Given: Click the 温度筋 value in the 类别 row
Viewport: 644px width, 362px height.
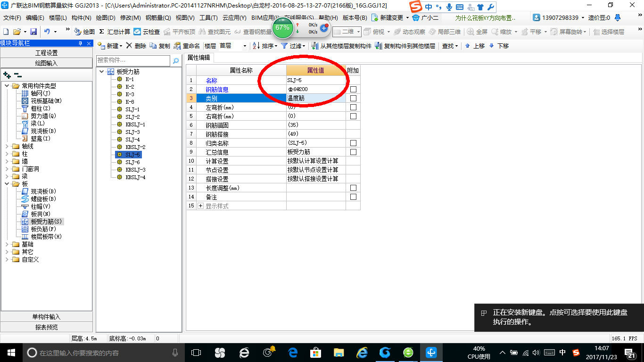Looking at the screenshot, I should [316, 98].
